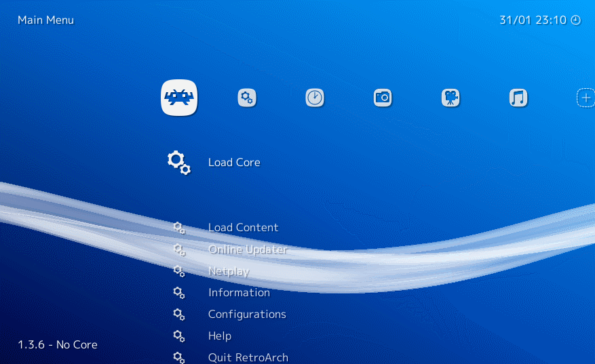Screen dimensions: 595x364
Task: Open the Online Updater entry
Action: [x=248, y=249]
